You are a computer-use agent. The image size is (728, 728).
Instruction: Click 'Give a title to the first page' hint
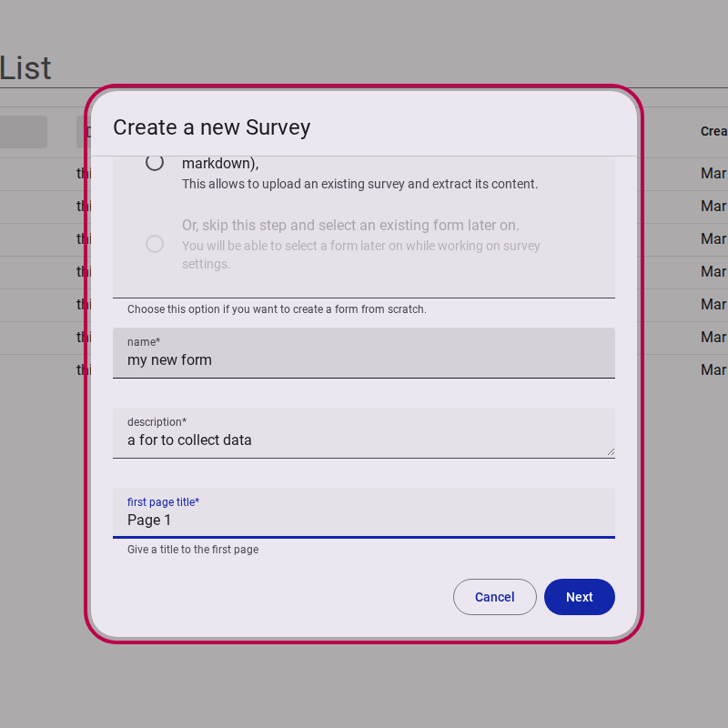(193, 550)
